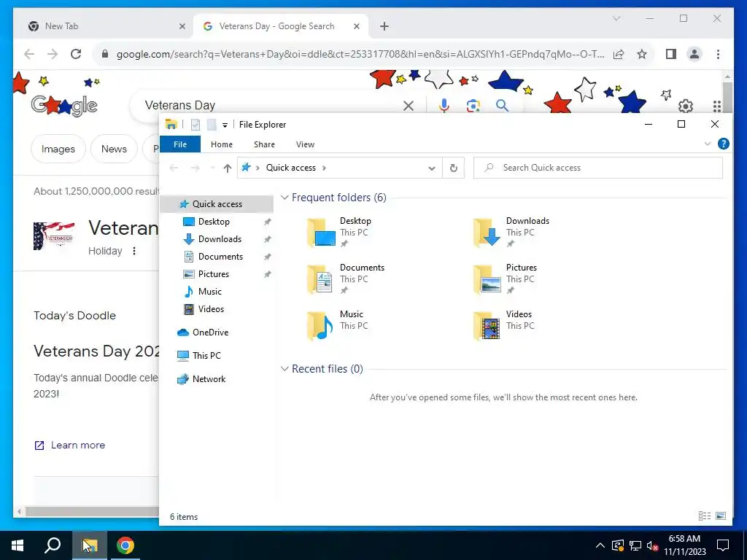This screenshot has height=560, width=747.
Task: Select the Videos folder icon in Frequent folders
Action: (487, 326)
